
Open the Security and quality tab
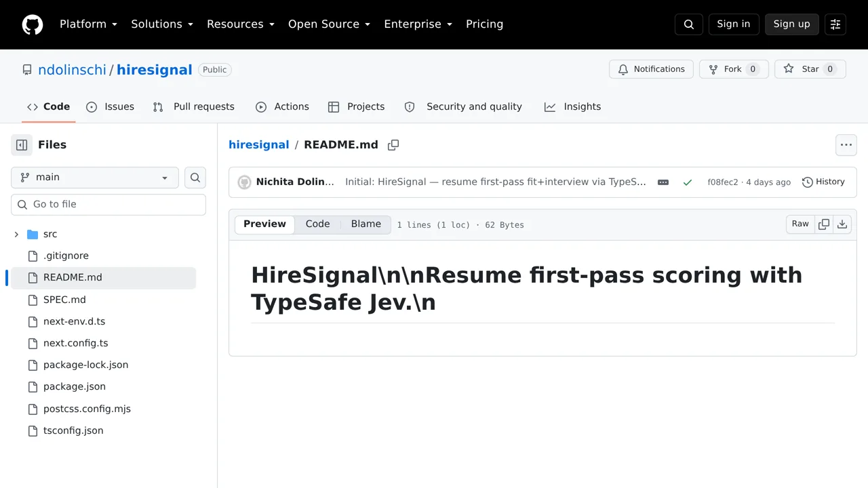463,107
